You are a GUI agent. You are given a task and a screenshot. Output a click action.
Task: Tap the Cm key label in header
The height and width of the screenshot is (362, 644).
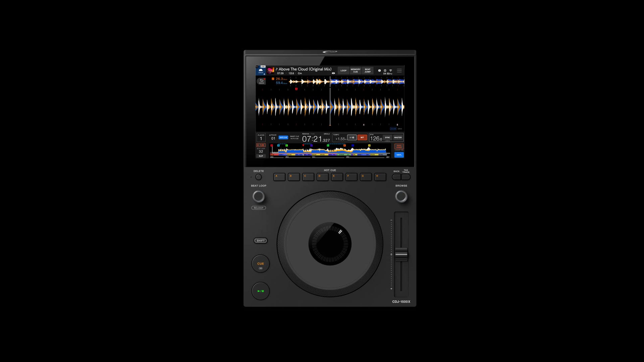[300, 73]
